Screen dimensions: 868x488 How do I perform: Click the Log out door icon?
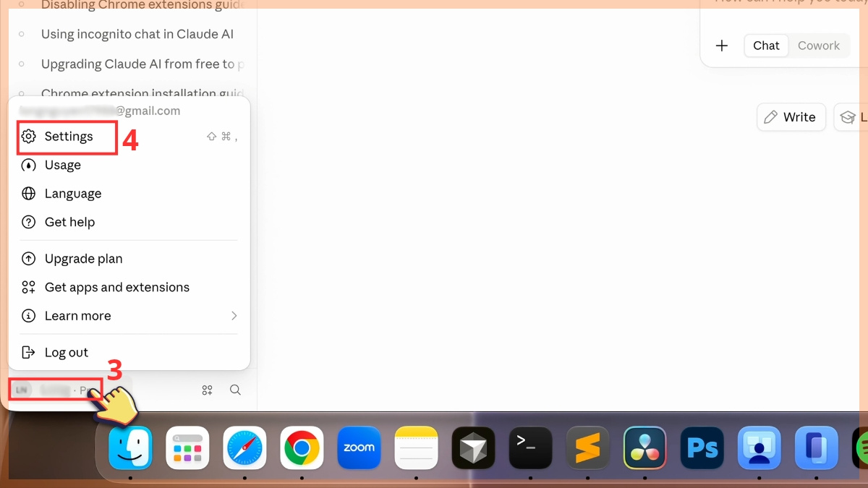click(x=28, y=352)
